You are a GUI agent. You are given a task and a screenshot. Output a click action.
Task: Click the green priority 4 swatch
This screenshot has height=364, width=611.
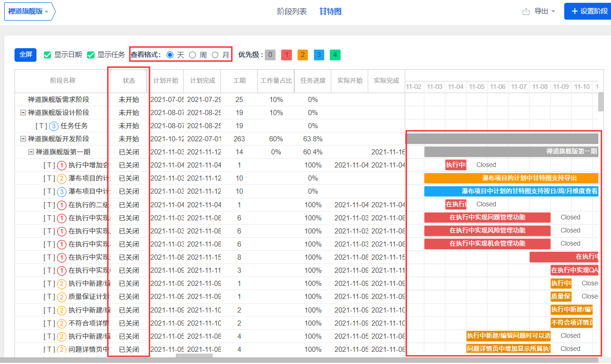tap(335, 55)
